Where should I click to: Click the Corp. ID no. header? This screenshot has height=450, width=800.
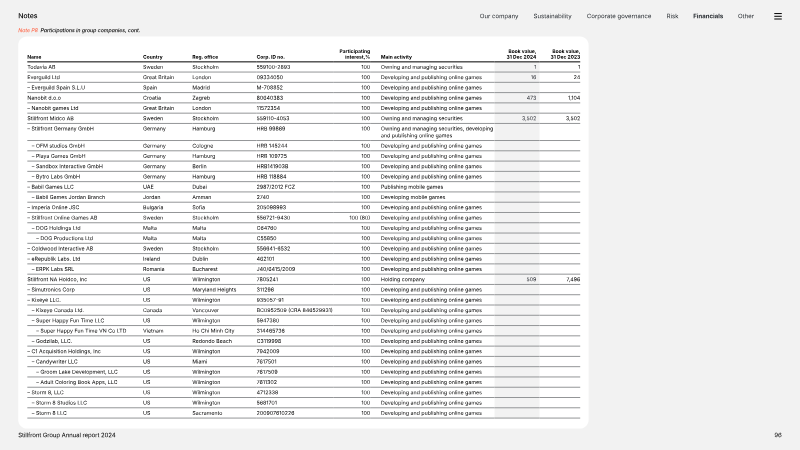(x=270, y=57)
